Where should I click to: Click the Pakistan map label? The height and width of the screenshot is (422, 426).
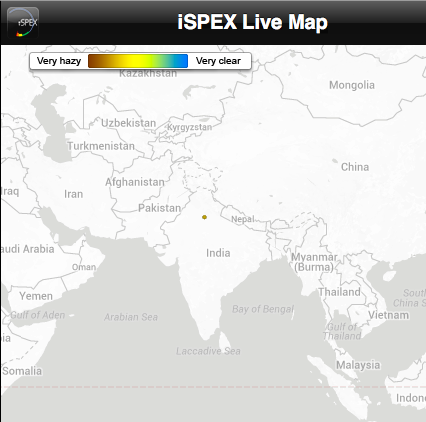click(x=159, y=208)
